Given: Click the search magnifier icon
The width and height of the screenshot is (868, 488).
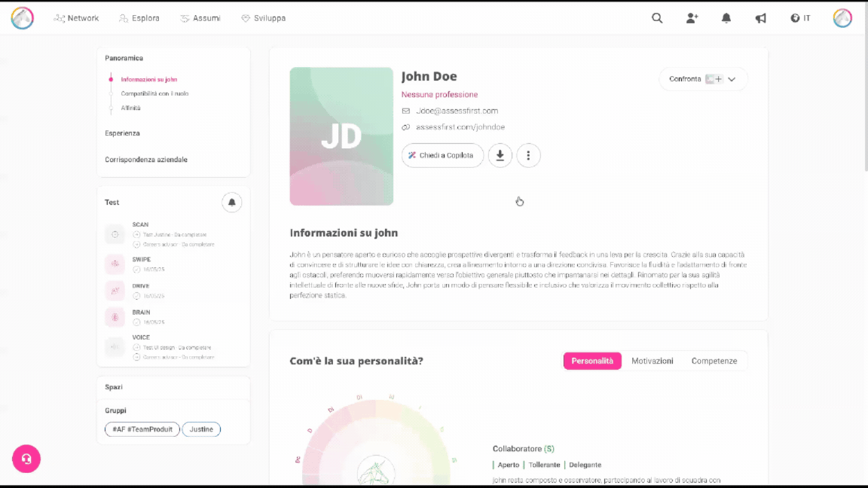Looking at the screenshot, I should (x=657, y=18).
